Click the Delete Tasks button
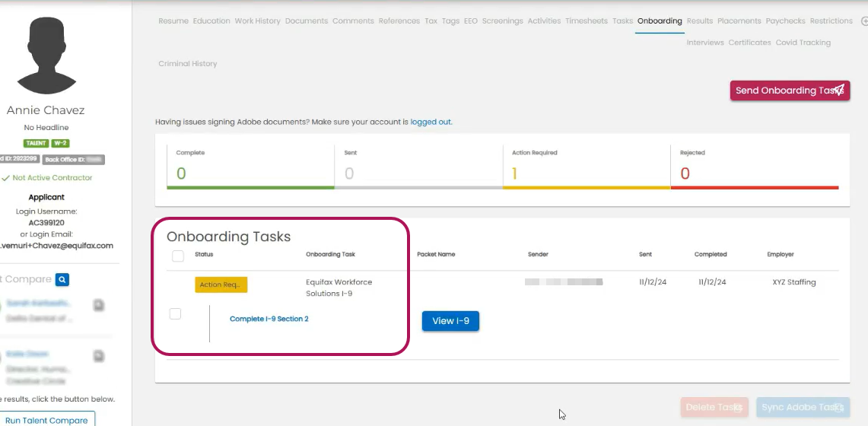 click(x=714, y=408)
